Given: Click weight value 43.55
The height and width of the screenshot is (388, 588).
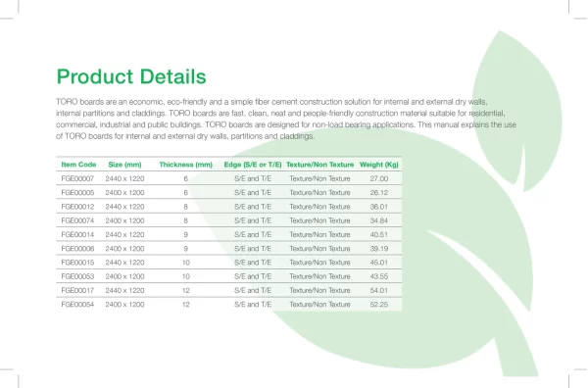Looking at the screenshot, I should (378, 276).
